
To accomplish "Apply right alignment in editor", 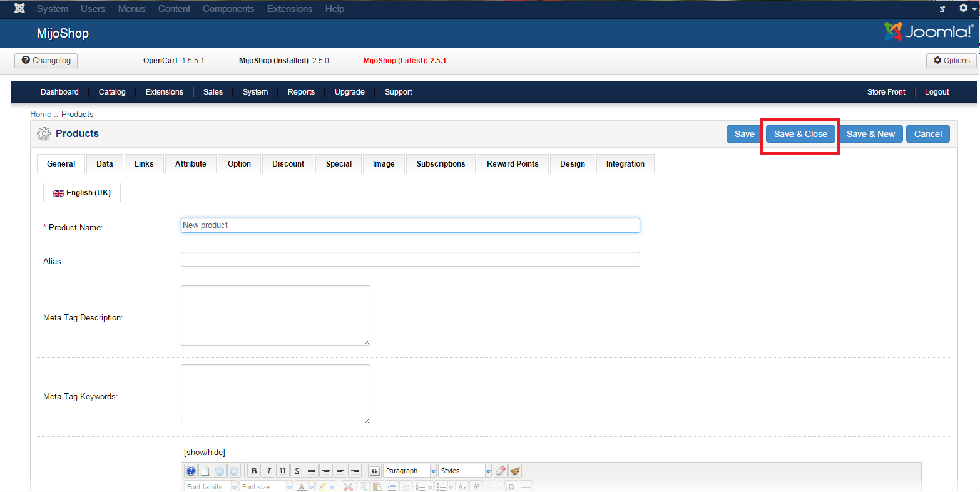I will coord(355,471).
